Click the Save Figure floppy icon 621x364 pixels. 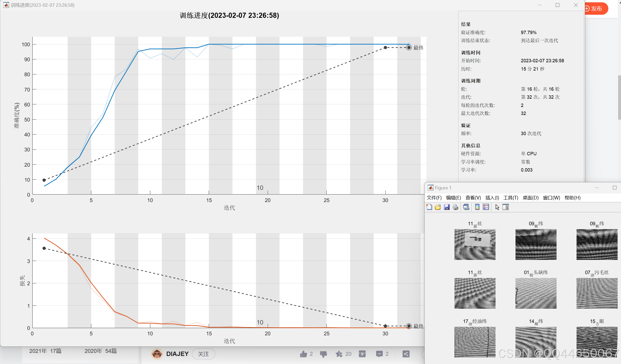(x=447, y=207)
